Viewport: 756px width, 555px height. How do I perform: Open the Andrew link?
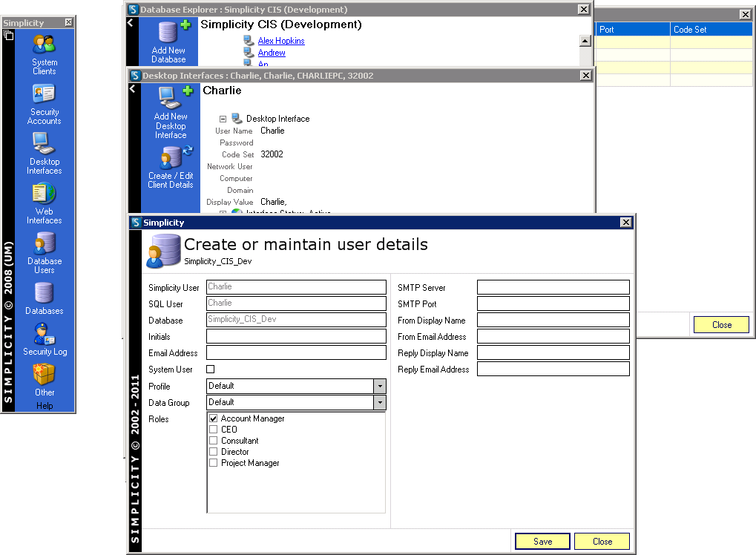(272, 53)
